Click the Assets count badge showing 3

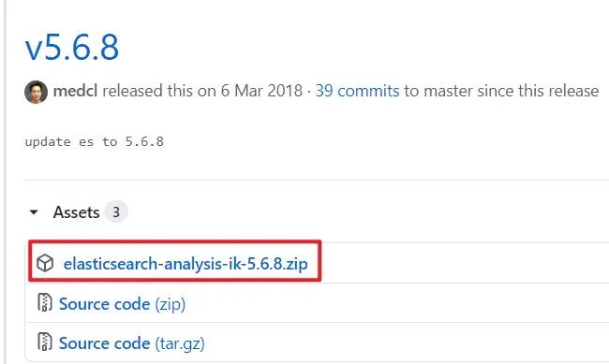pyautogui.click(x=116, y=211)
